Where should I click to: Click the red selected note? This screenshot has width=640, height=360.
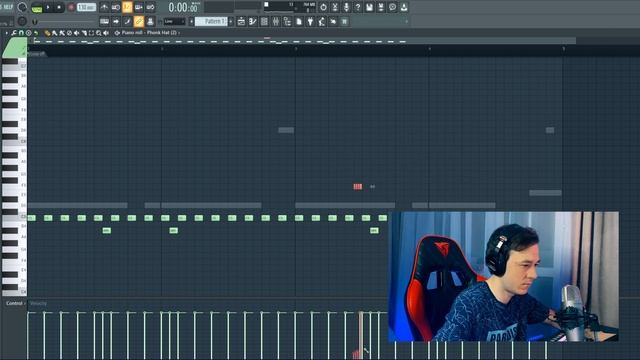pos(358,187)
